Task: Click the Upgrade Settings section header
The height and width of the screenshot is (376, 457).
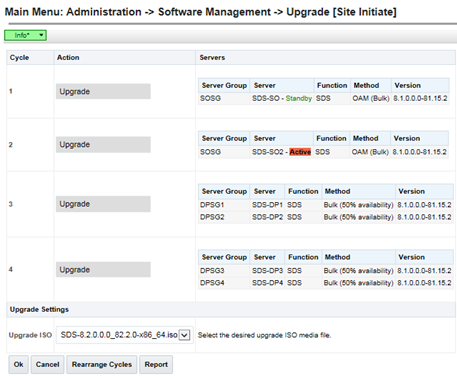Action: 39,309
